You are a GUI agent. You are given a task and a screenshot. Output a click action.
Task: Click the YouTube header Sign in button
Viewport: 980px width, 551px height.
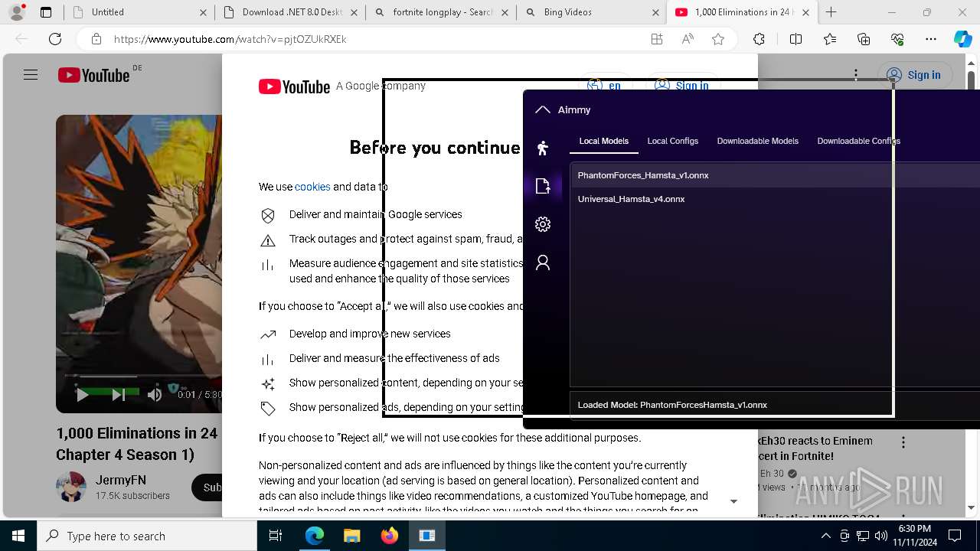[x=914, y=75]
